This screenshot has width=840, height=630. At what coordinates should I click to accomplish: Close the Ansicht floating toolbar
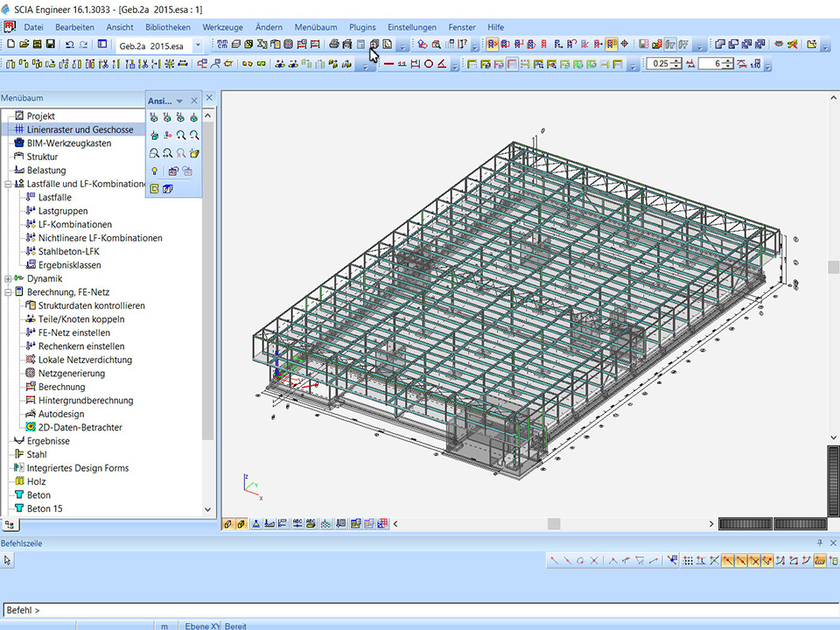coord(194,101)
